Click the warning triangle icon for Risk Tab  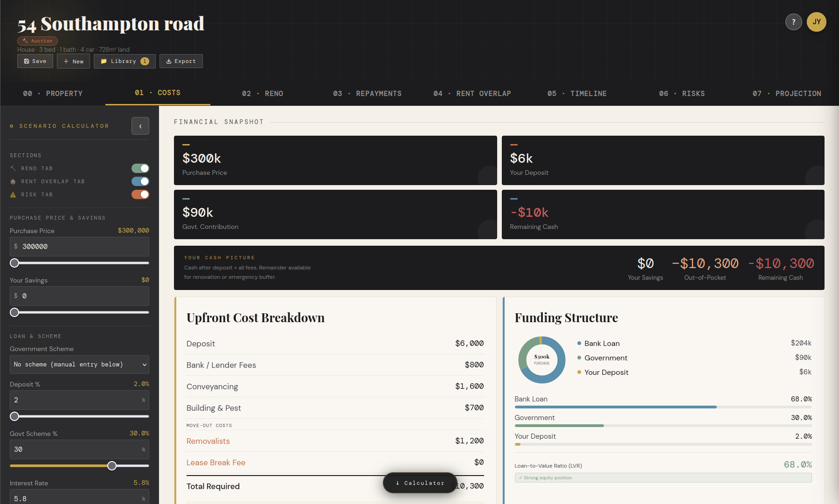point(13,194)
